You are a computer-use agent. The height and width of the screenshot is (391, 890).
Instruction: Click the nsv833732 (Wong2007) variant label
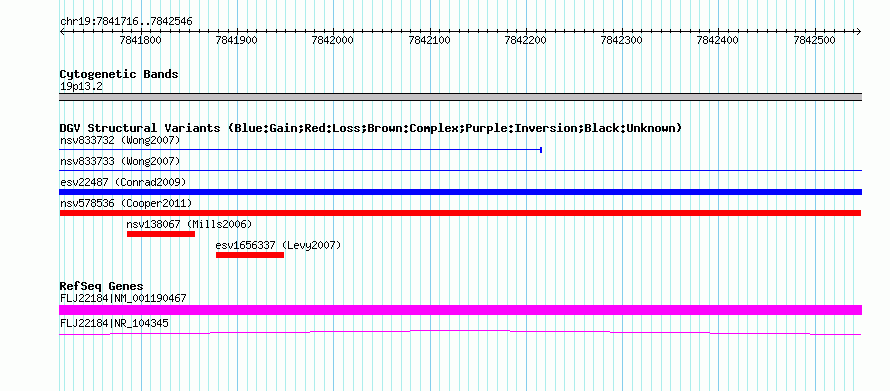click(120, 140)
